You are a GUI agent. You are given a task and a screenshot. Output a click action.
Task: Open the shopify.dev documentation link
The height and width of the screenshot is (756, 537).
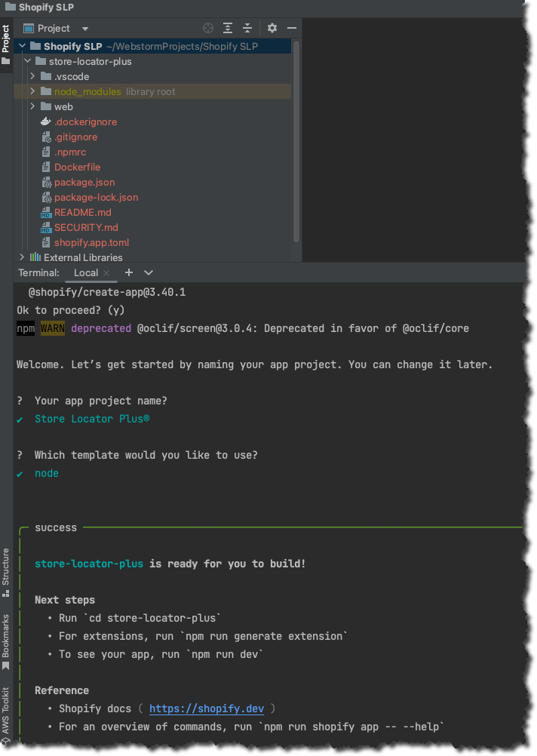click(207, 708)
